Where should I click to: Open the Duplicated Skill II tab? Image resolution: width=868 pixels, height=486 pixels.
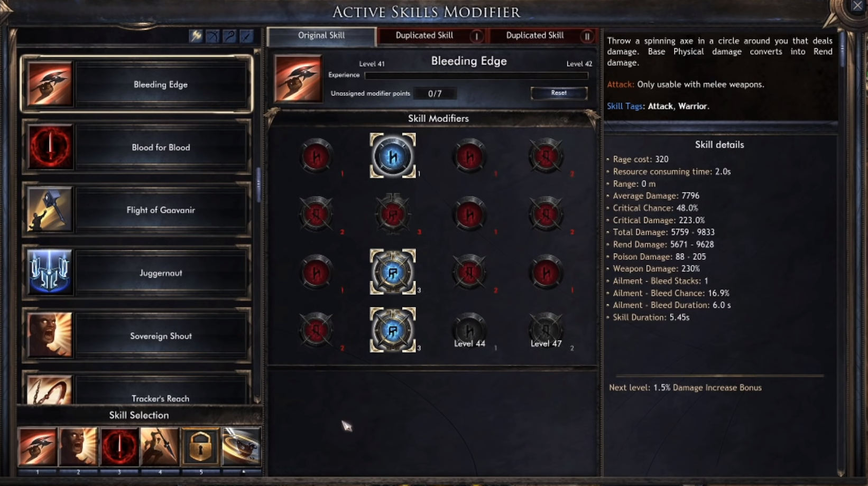(x=543, y=36)
